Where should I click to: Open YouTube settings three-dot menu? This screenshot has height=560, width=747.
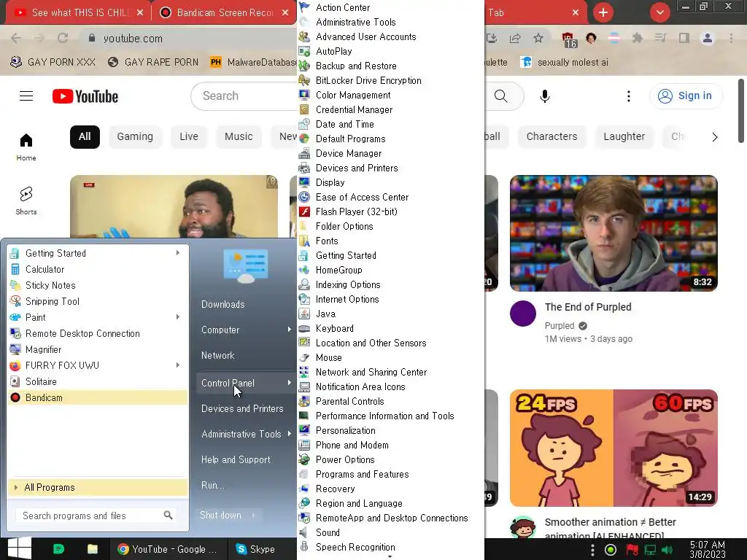pyautogui.click(x=628, y=96)
